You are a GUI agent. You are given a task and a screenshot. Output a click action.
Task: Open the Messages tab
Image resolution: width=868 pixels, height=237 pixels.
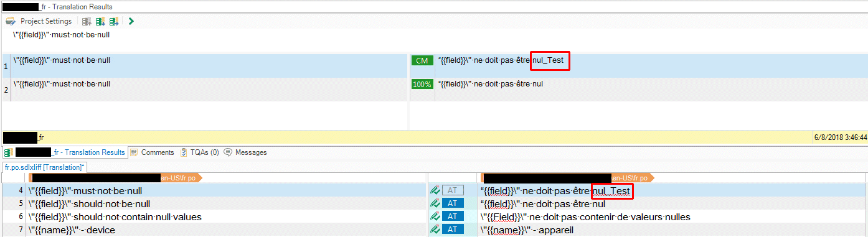coord(245,152)
